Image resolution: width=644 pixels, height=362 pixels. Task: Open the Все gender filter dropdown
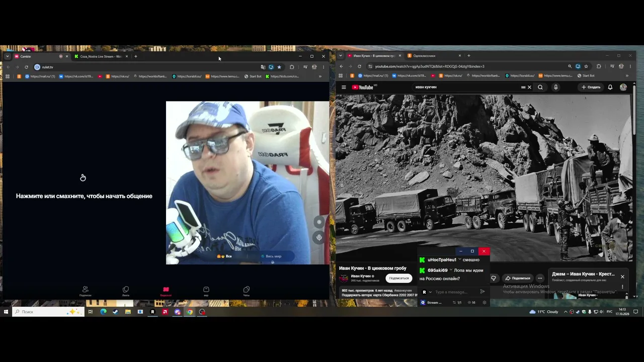click(x=224, y=256)
